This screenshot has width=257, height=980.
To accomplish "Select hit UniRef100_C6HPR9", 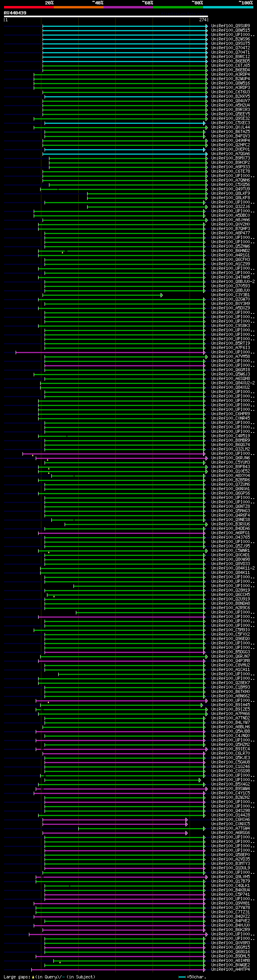I will click(230, 414).
